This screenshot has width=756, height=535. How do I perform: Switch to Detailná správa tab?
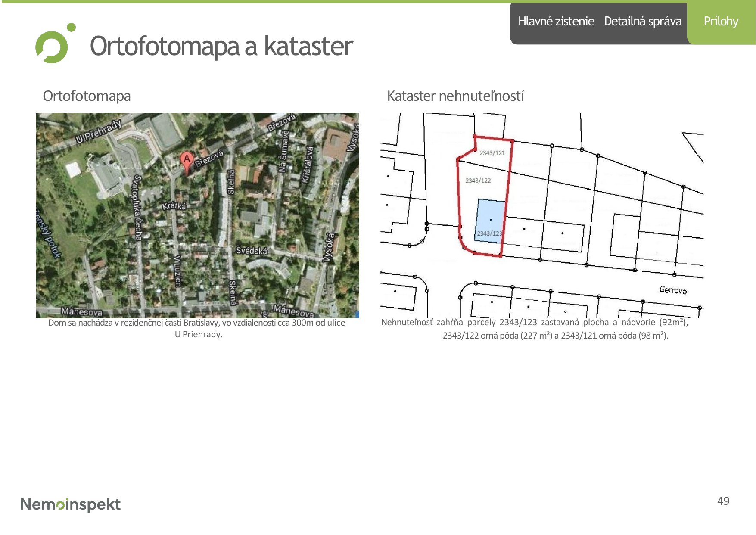(x=643, y=21)
